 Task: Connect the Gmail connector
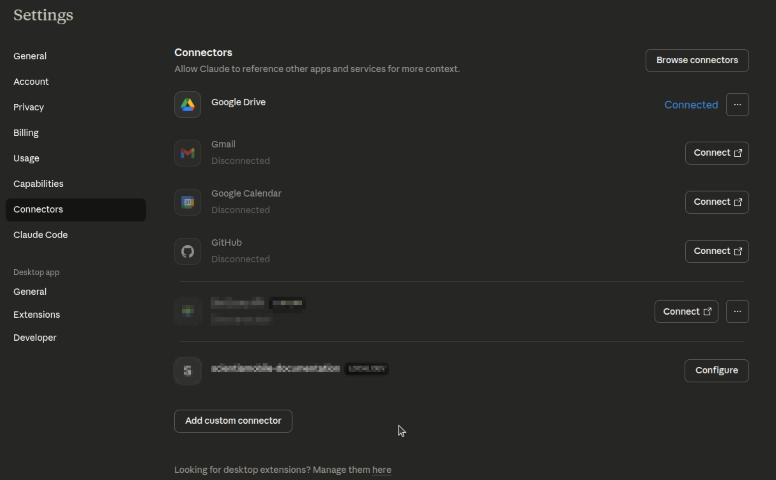717,153
